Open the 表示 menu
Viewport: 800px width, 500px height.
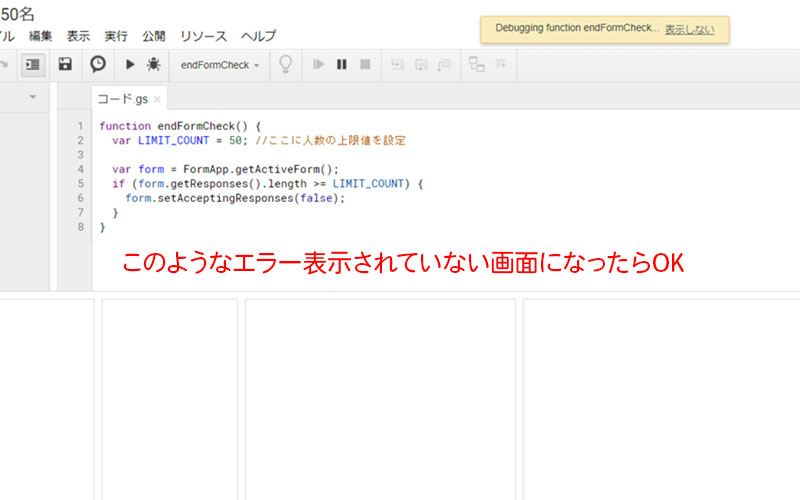78,36
